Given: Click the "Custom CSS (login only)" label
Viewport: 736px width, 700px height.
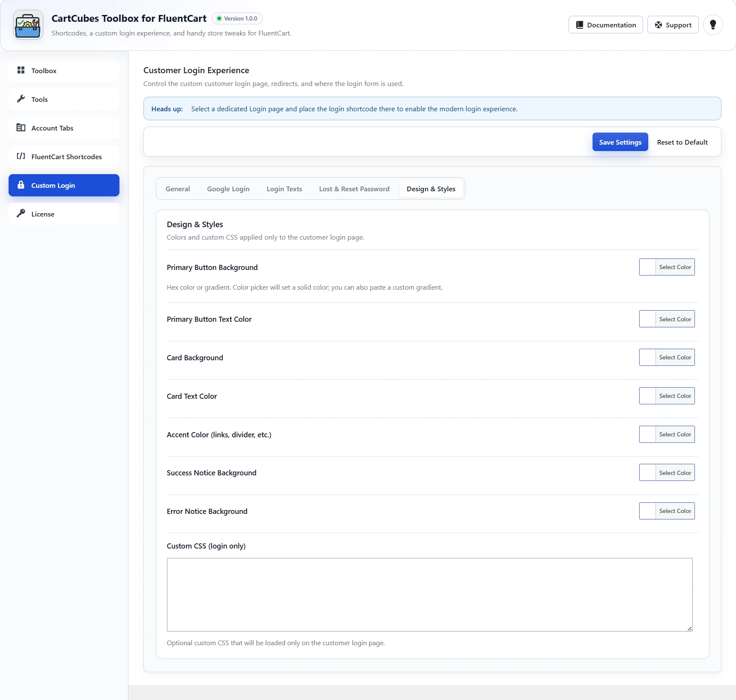Looking at the screenshot, I should [x=206, y=546].
